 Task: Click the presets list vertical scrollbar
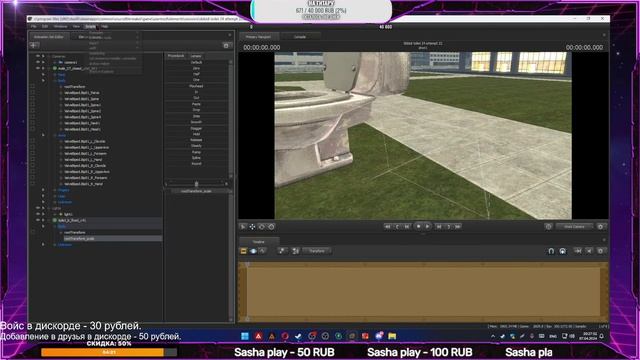230,118
